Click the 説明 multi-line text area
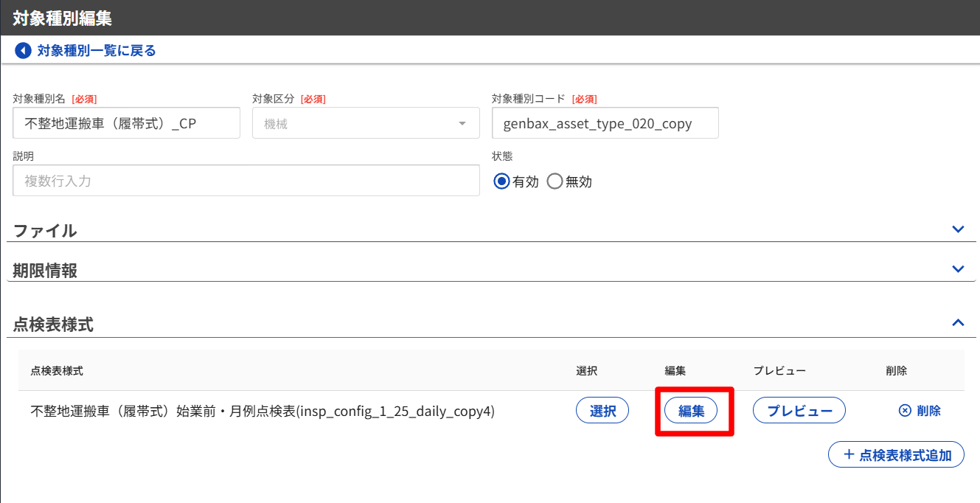This screenshot has height=503, width=980. (246, 181)
